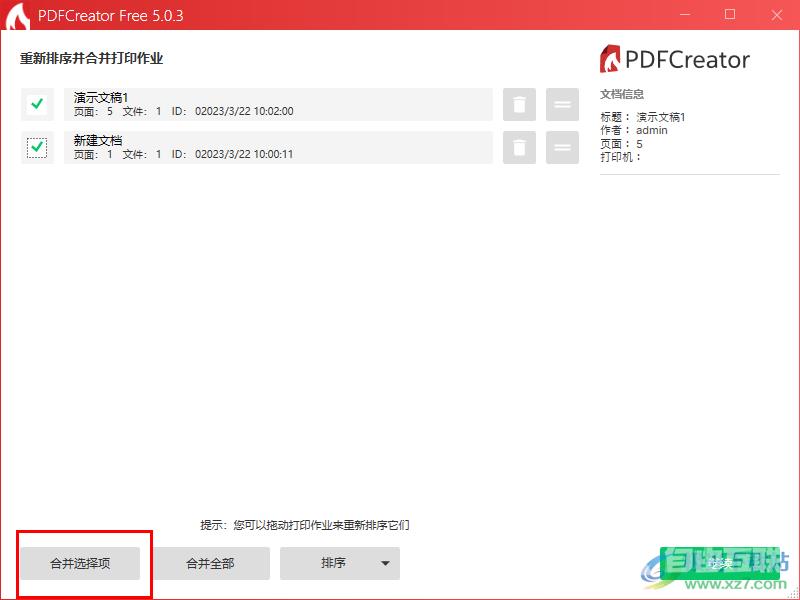Click the 作者： admin info line
Image resolution: width=800 pixels, height=600 pixels.
coord(634,131)
